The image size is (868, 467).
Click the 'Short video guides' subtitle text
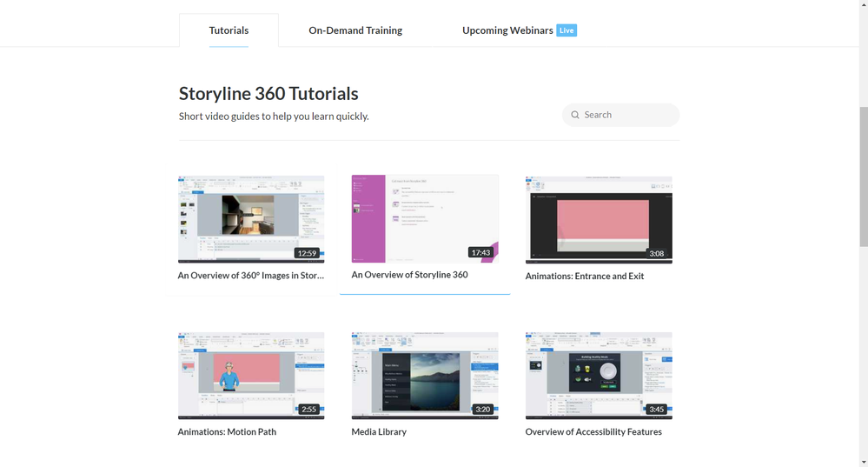274,117
